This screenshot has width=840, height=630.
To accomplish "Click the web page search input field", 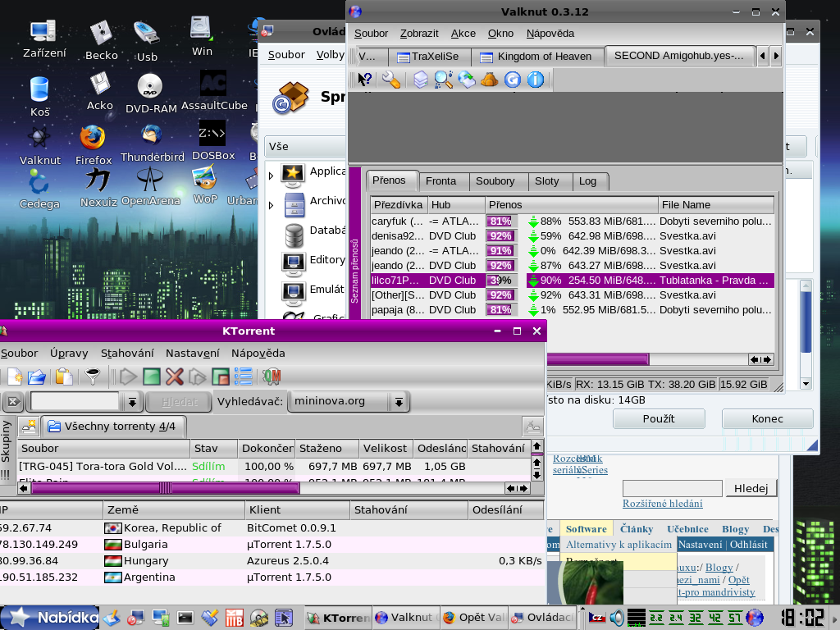I will pyautogui.click(x=673, y=488).
